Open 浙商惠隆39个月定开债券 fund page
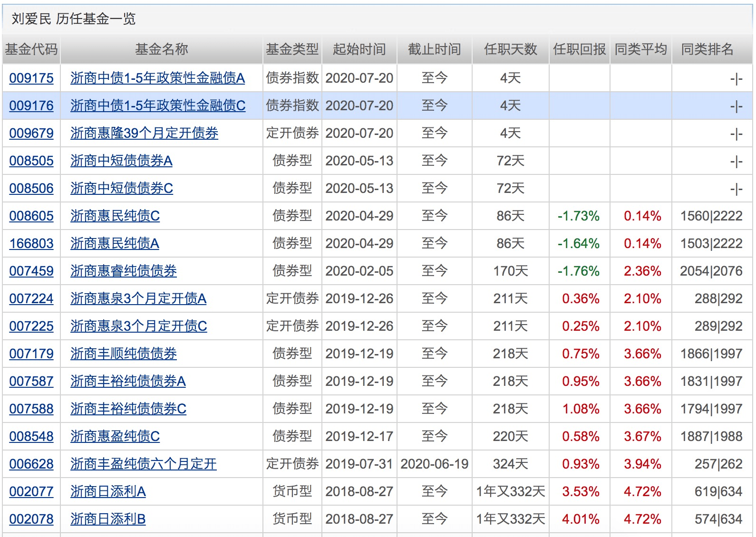 pos(144,133)
